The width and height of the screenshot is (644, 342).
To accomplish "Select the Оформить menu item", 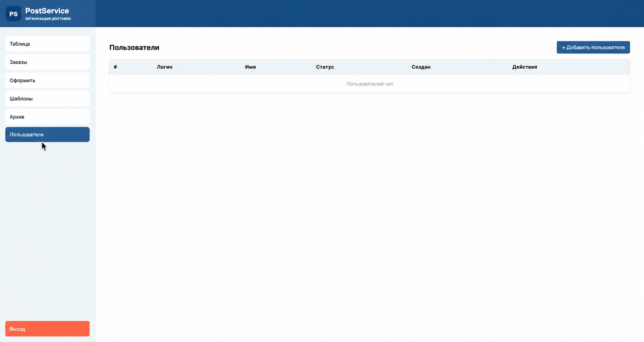I will [x=48, y=80].
